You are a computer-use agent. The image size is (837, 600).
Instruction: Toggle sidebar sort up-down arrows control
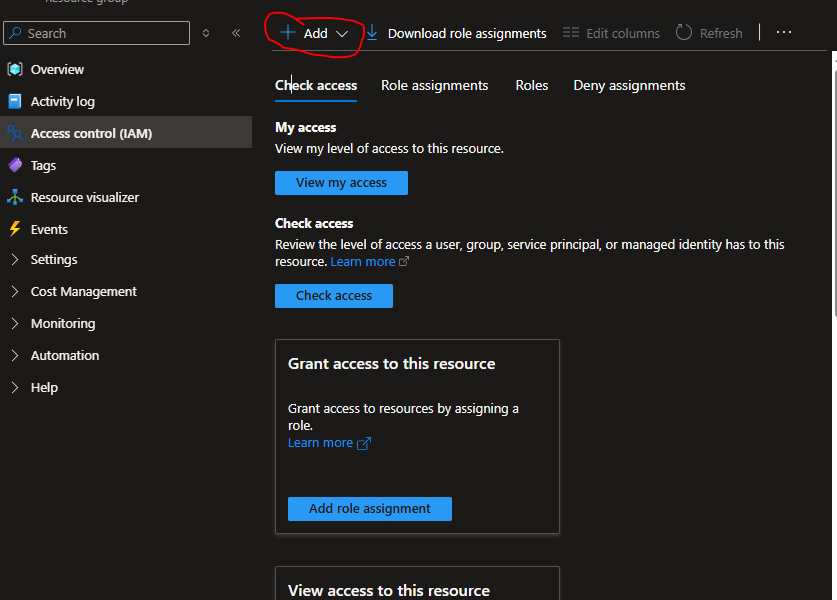tap(206, 33)
